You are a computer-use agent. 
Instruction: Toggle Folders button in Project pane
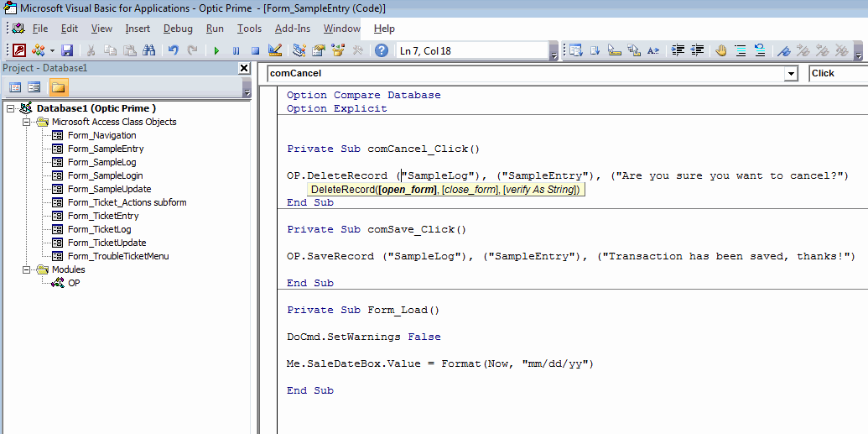[59, 87]
